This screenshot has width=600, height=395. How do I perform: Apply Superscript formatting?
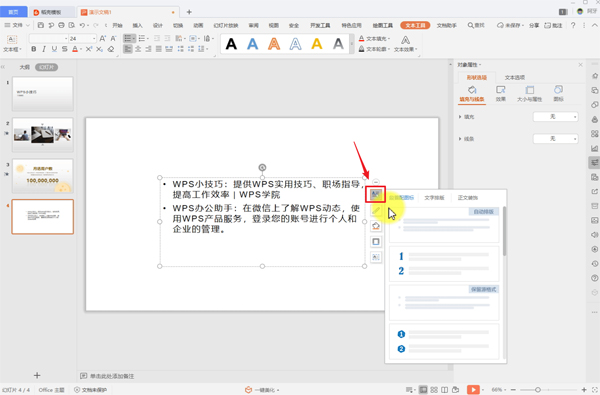point(89,49)
